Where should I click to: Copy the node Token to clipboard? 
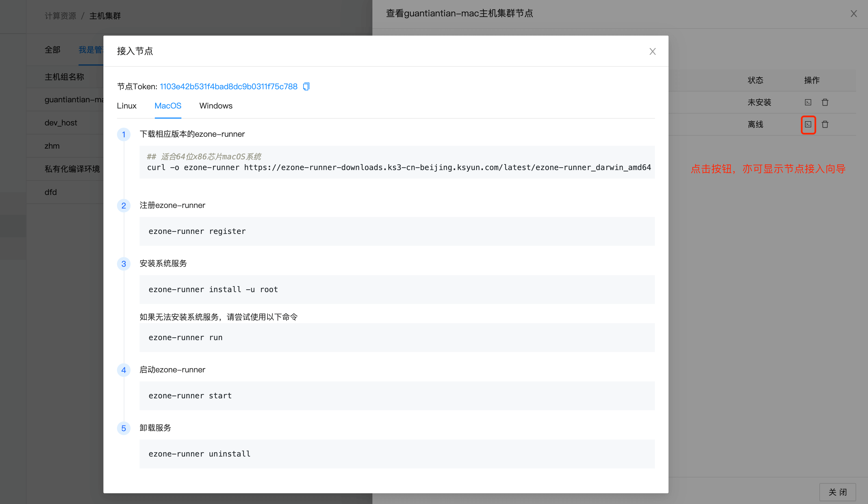click(x=306, y=86)
